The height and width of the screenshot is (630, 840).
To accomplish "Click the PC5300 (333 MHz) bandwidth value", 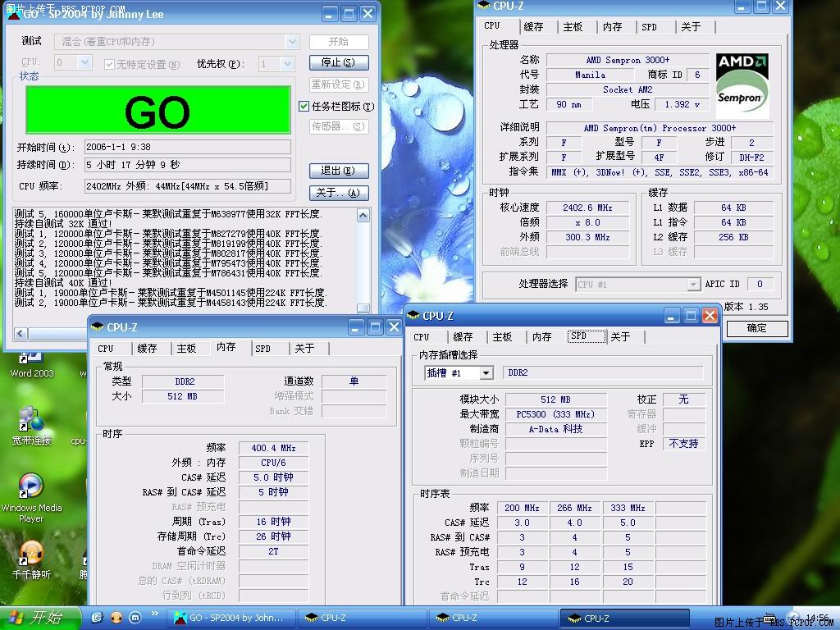I will (555, 414).
